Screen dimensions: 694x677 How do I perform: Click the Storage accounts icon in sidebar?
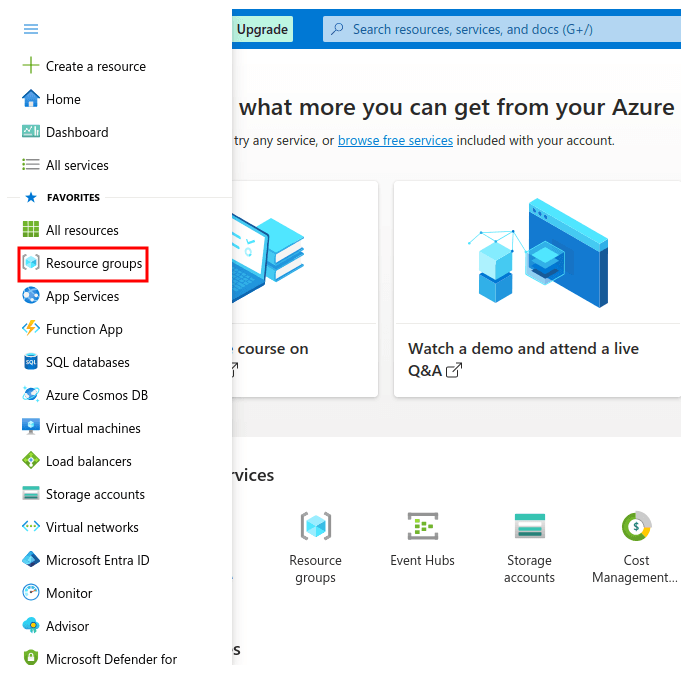tap(31, 493)
